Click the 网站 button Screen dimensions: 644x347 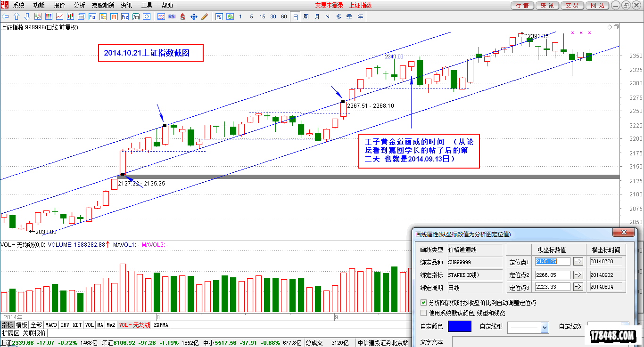click(x=597, y=5)
